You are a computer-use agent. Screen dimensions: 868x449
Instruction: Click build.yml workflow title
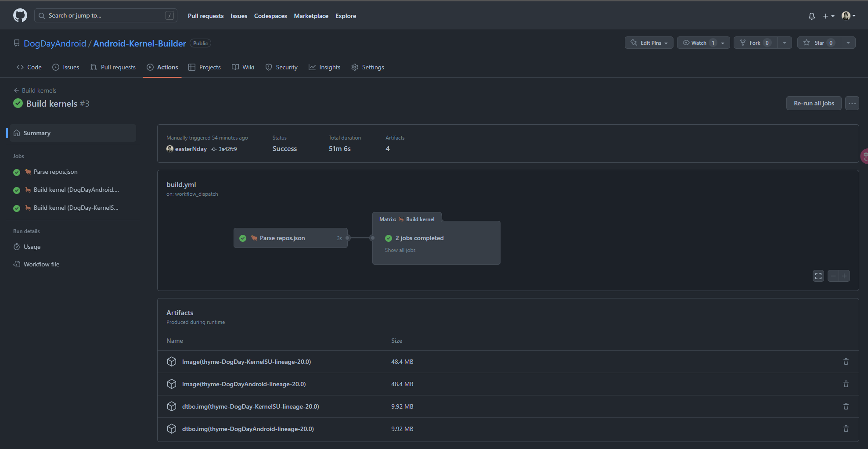point(181,184)
